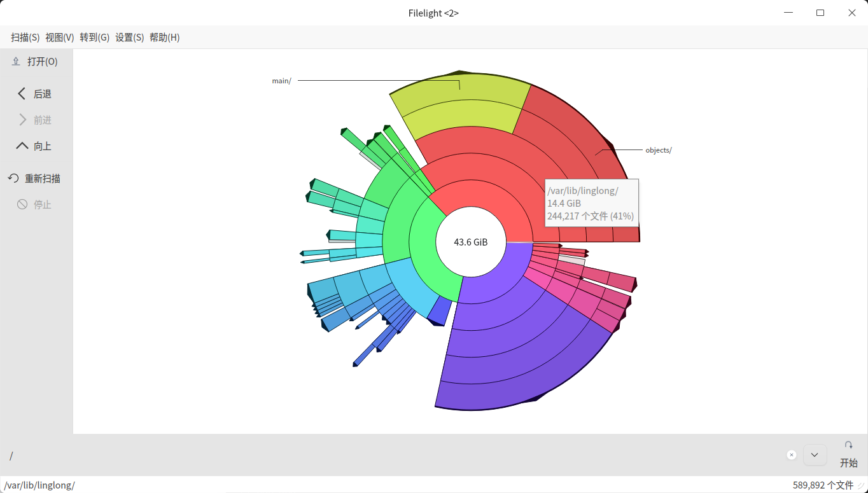This screenshot has height=493, width=868.
Task: Expand the location history dropdown arrow
Action: pos(815,455)
